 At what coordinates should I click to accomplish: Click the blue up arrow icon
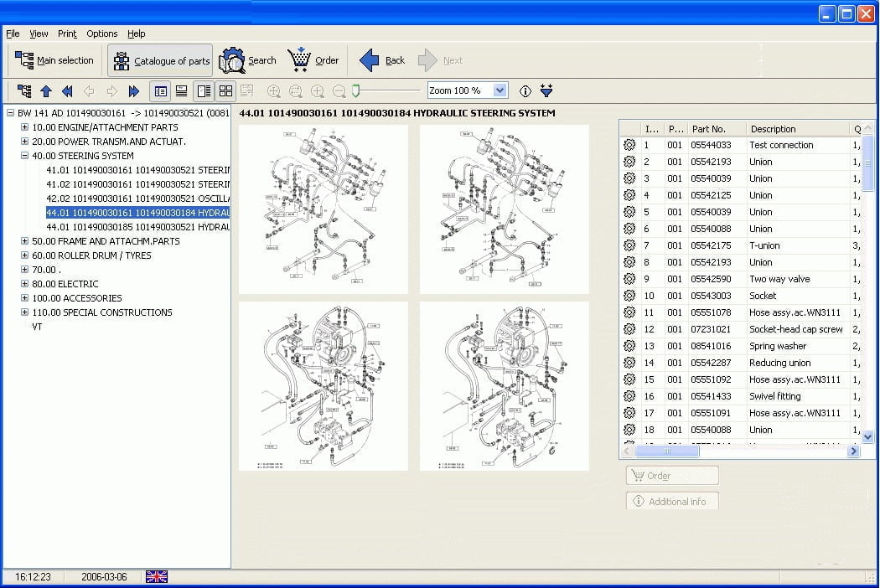46,90
